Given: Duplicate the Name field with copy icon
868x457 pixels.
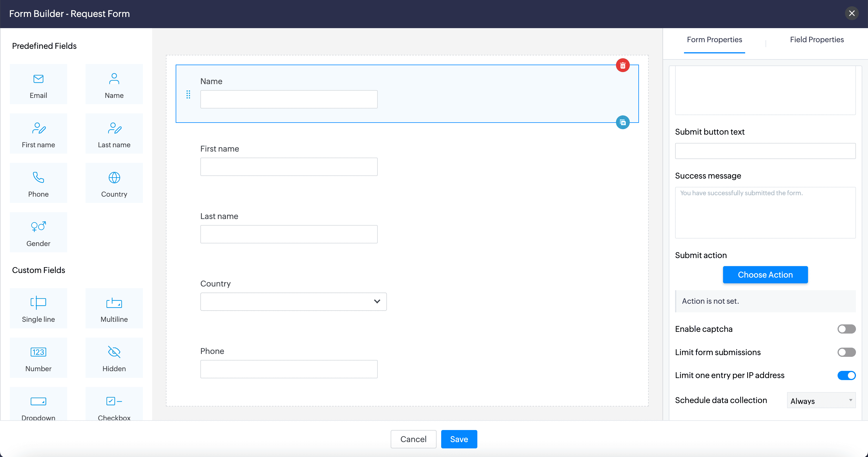Looking at the screenshot, I should click(x=622, y=122).
